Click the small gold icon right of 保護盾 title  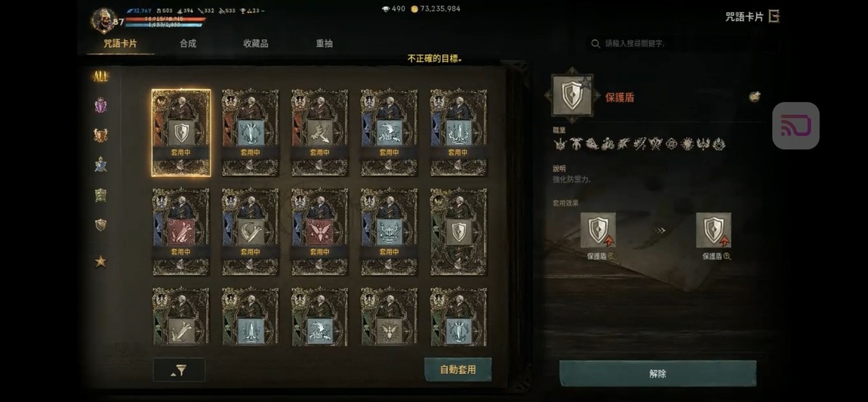pyautogui.click(x=755, y=97)
